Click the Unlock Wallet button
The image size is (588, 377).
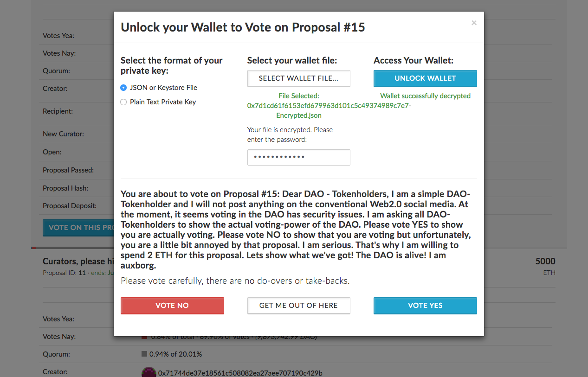pos(425,78)
